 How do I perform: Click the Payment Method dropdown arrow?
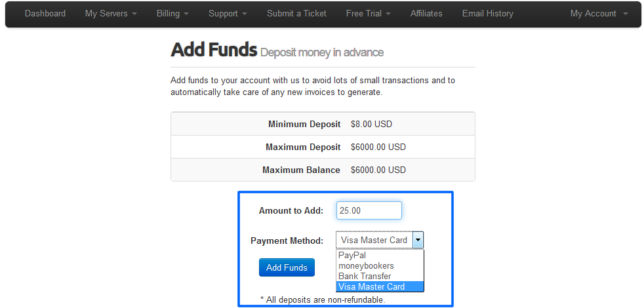tap(418, 240)
